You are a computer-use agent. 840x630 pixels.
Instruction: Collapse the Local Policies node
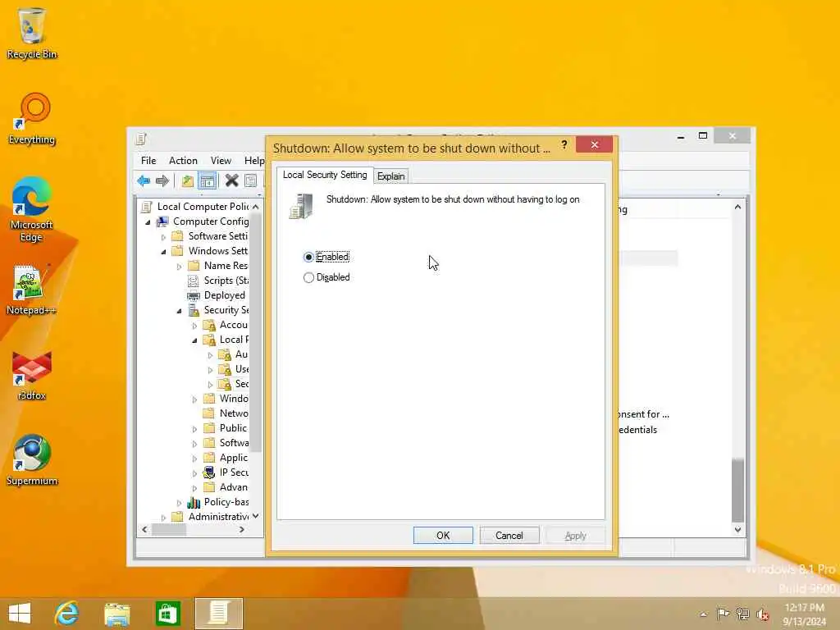click(195, 340)
